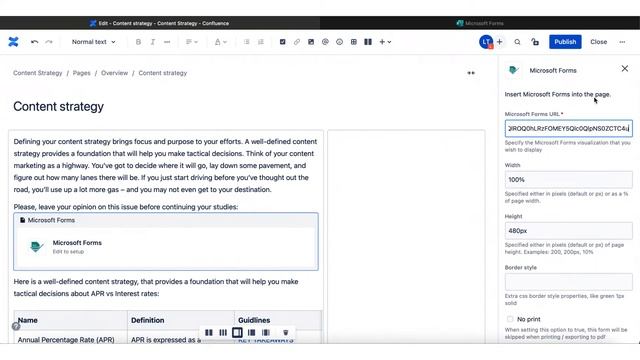Screen dimensions: 640x360
Task: Select the right sidebar layout option
Action: click(237, 333)
